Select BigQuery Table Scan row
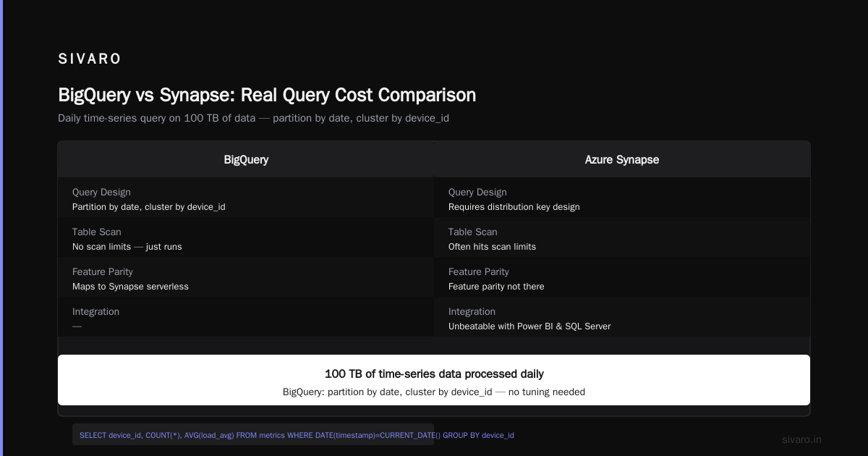The height and width of the screenshot is (456, 868). point(246,237)
